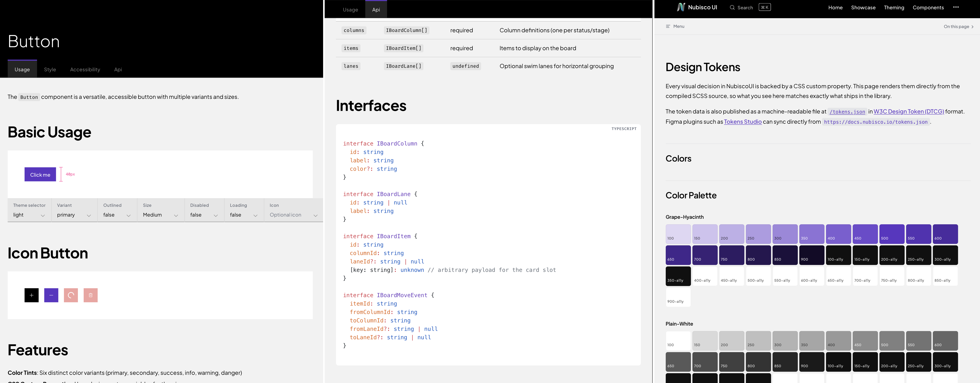This screenshot has width=980, height=383.
Task: Select Grape-Hyacinth 650 swatch
Action: (x=678, y=255)
